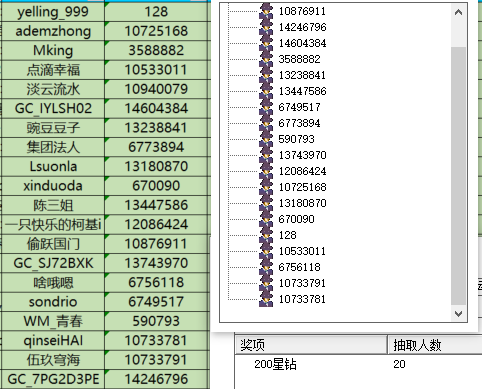Select spreadsheet cell 集团法人

(53, 147)
